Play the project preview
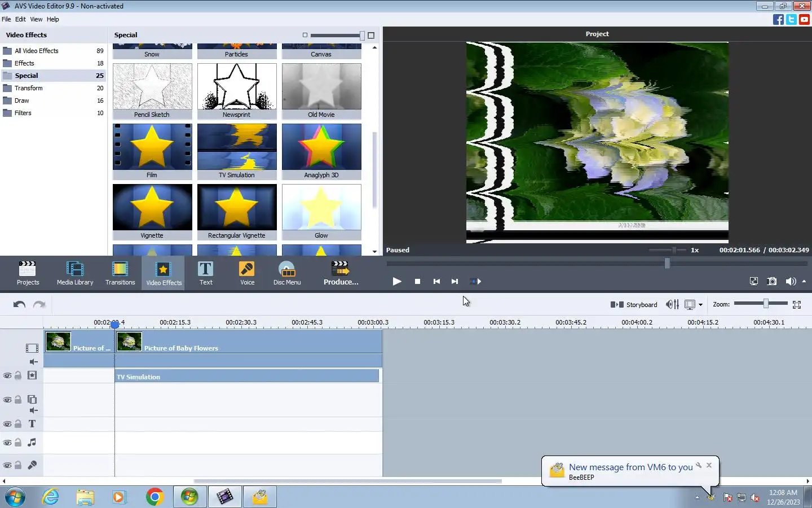The image size is (812, 508). click(x=397, y=281)
